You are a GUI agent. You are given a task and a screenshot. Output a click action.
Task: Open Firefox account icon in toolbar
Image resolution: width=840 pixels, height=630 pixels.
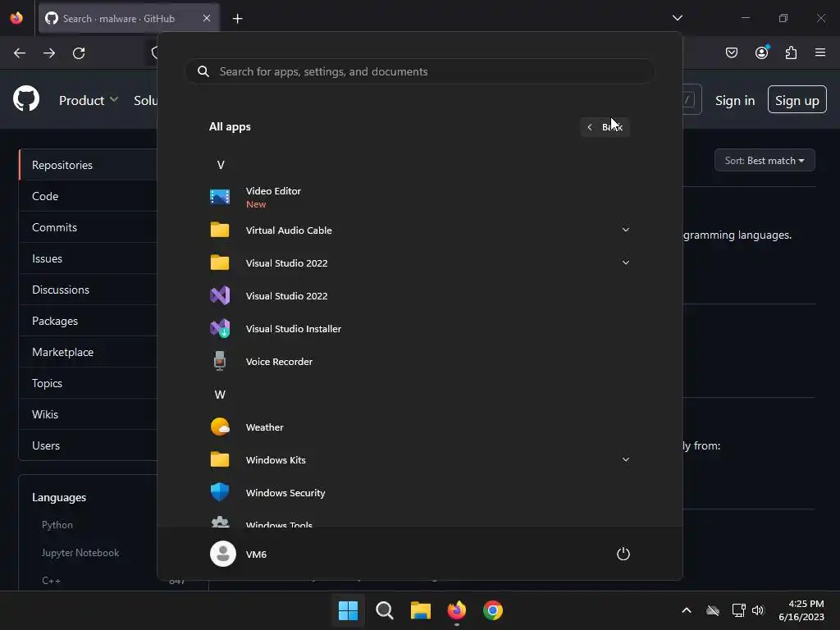pyautogui.click(x=762, y=52)
